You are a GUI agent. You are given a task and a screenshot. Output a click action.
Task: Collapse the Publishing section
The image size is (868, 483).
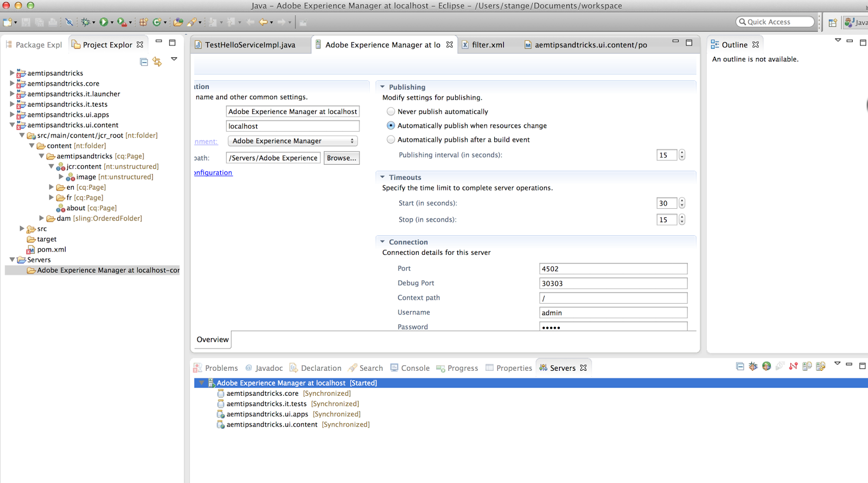(x=382, y=87)
